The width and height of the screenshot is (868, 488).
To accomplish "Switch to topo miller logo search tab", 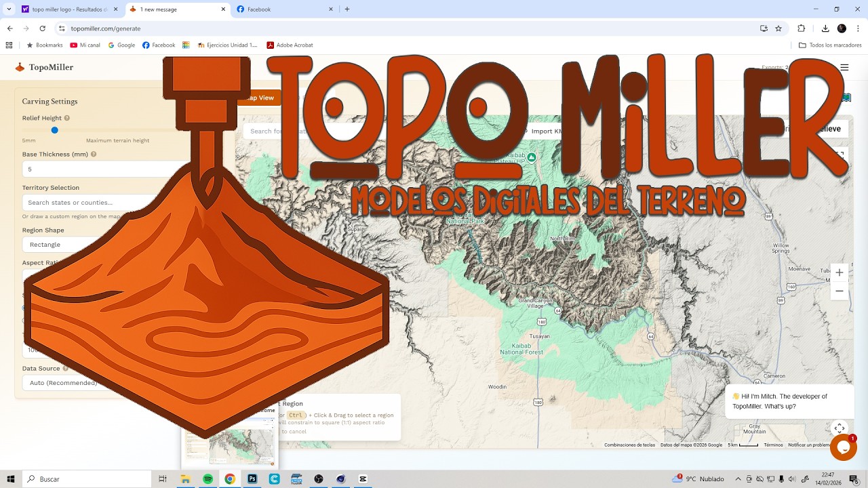I will point(68,9).
